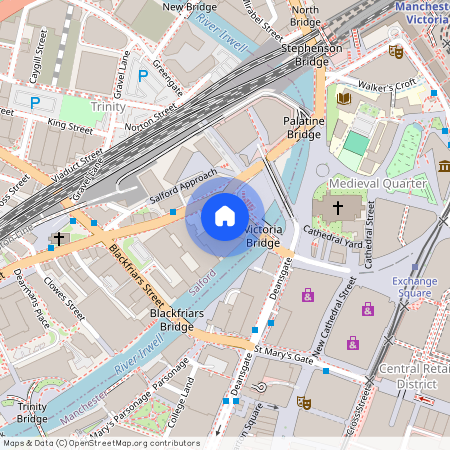The width and height of the screenshot is (450, 450).
Task: Click the Medieval Quarter label
Action: pyautogui.click(x=378, y=183)
